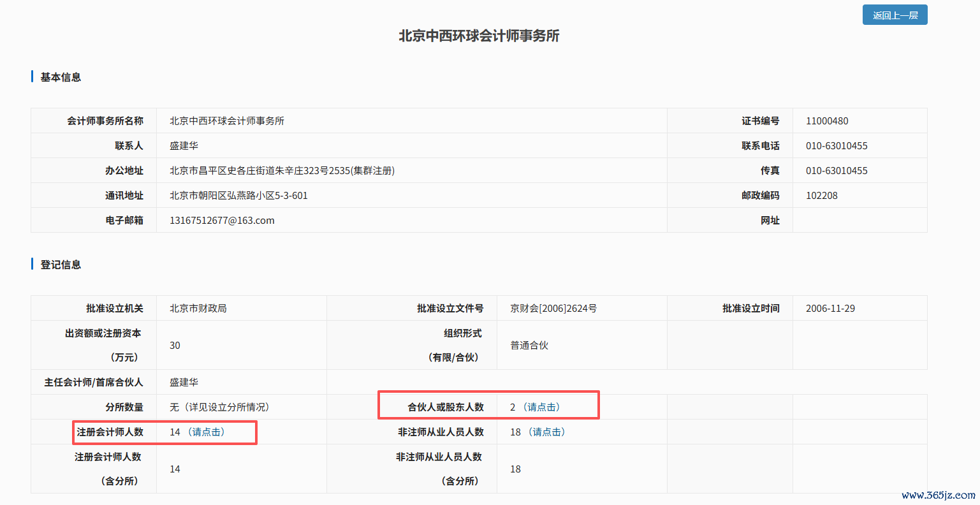Viewport: 980px width, 505px height.
Task: Select the value 14 for 注册会计师人数（含分所）
Action: tap(175, 469)
